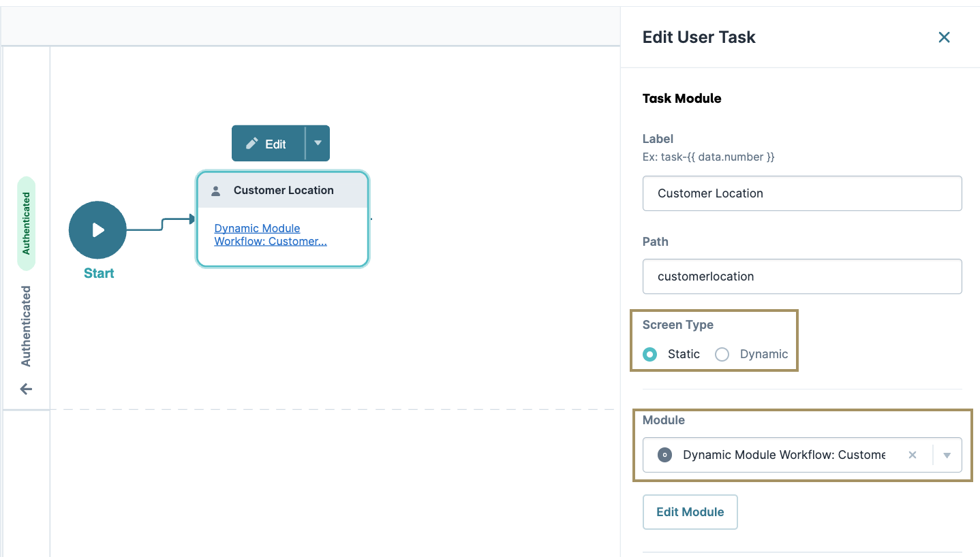Click the Edit Module button
980x557 pixels.
tap(690, 511)
